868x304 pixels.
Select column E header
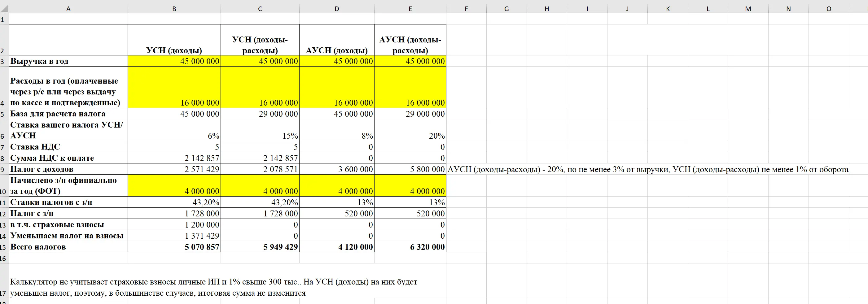coord(410,9)
